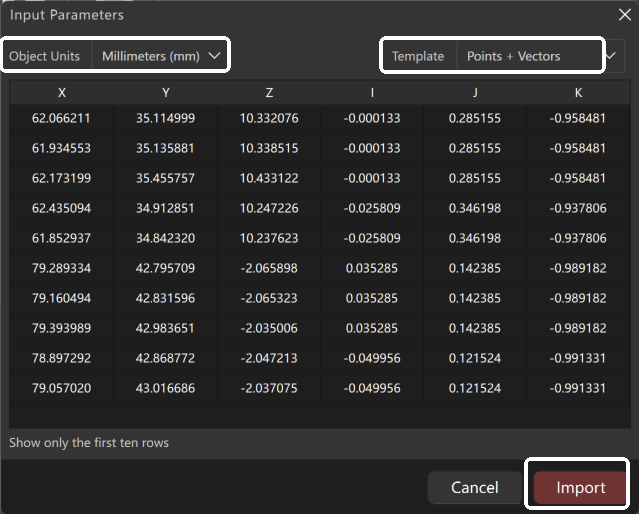Click the Template dropdown chevron arrow
639x514 pixels.
613,56
